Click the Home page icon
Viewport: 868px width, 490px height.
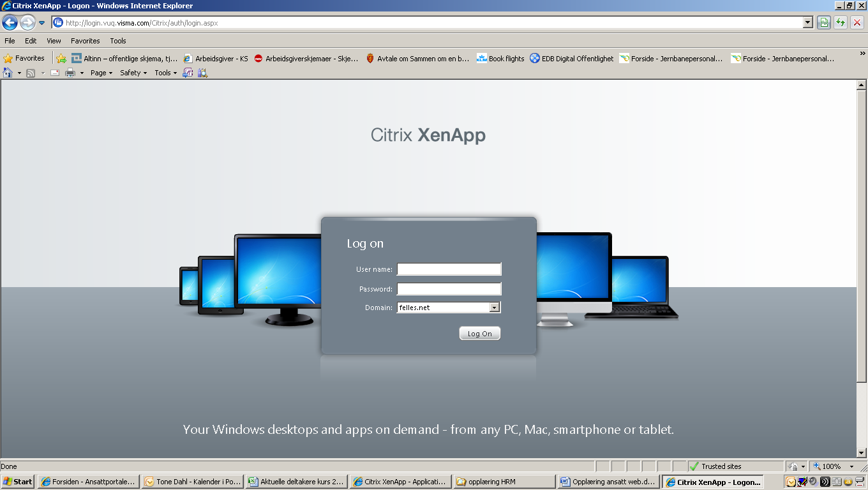[x=8, y=73]
